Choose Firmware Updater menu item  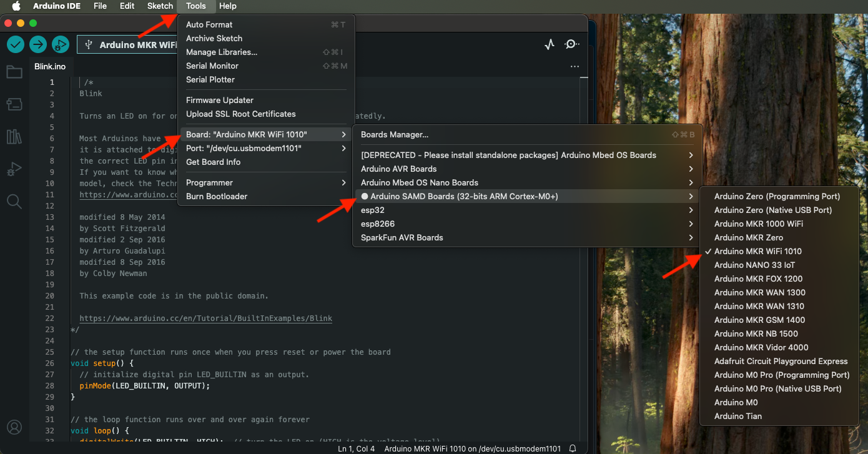266,100
